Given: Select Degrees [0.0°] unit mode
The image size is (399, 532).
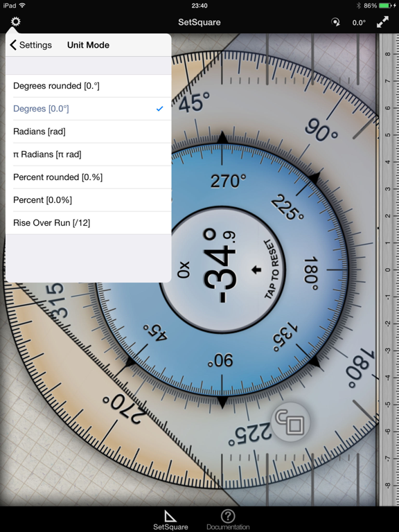Looking at the screenshot, I should coord(89,109).
